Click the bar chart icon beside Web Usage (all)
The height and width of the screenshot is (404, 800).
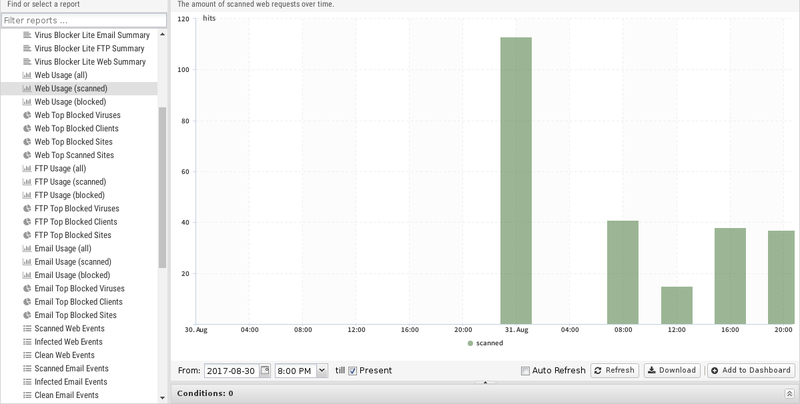tap(27, 75)
